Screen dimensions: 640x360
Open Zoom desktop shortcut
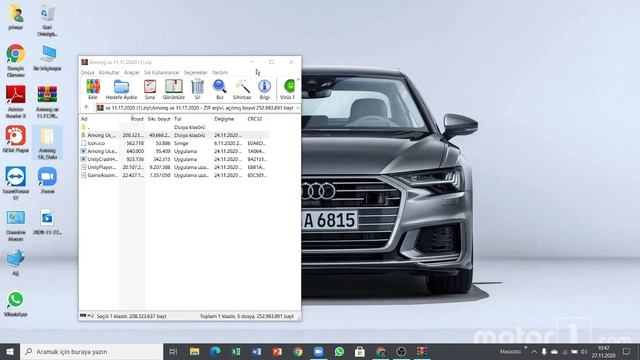[47, 180]
